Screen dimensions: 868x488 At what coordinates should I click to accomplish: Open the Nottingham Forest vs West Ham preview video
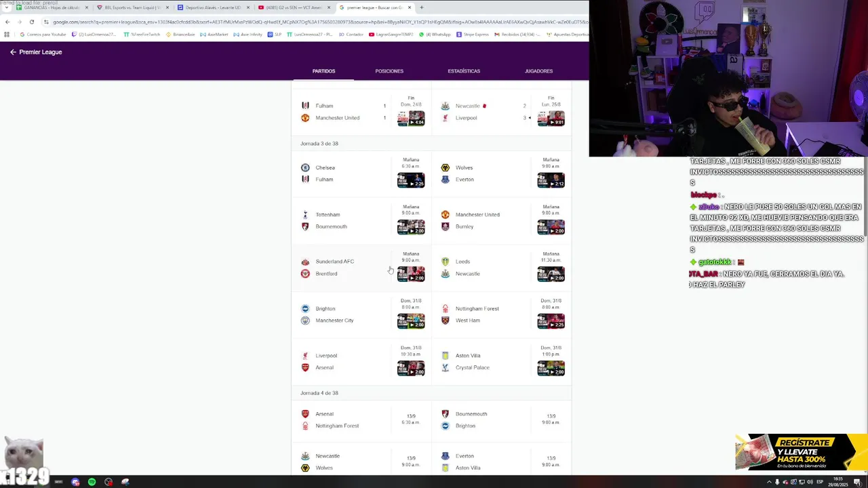pos(551,321)
